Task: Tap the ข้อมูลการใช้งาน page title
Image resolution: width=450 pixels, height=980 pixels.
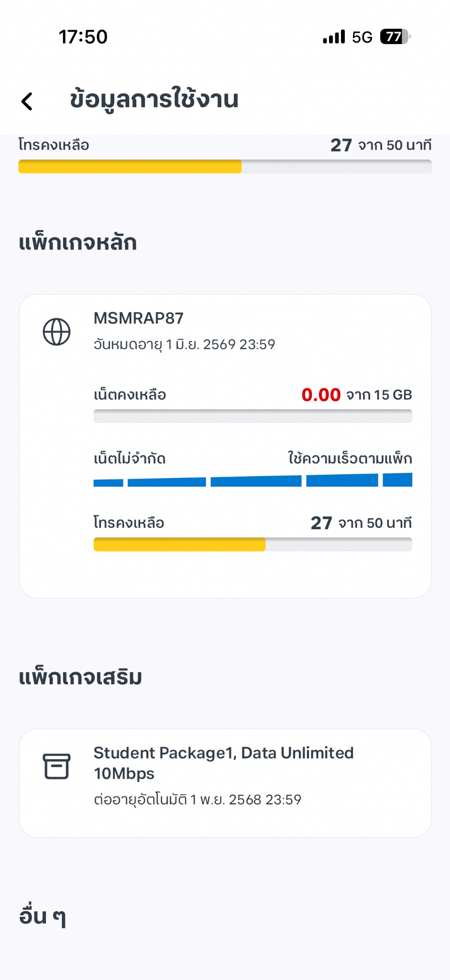Action: [x=154, y=100]
